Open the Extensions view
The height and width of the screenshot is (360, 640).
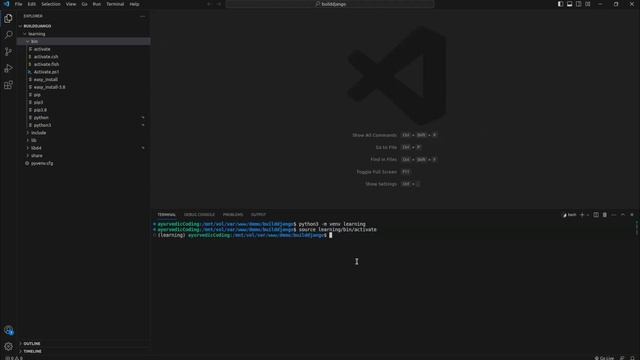pos(8,85)
